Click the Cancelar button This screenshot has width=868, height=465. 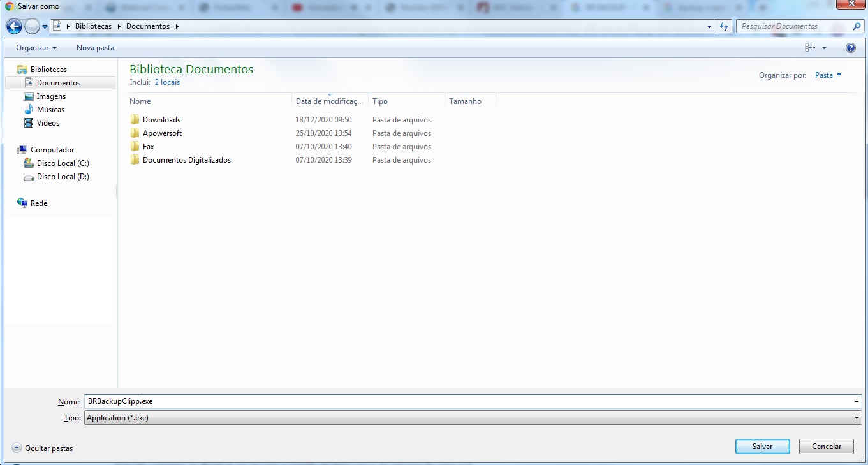pyautogui.click(x=826, y=447)
